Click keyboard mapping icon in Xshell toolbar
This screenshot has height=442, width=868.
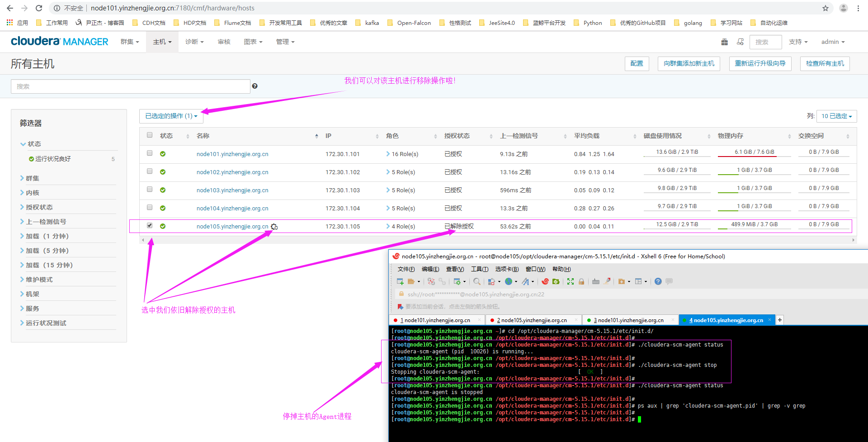coord(596,281)
